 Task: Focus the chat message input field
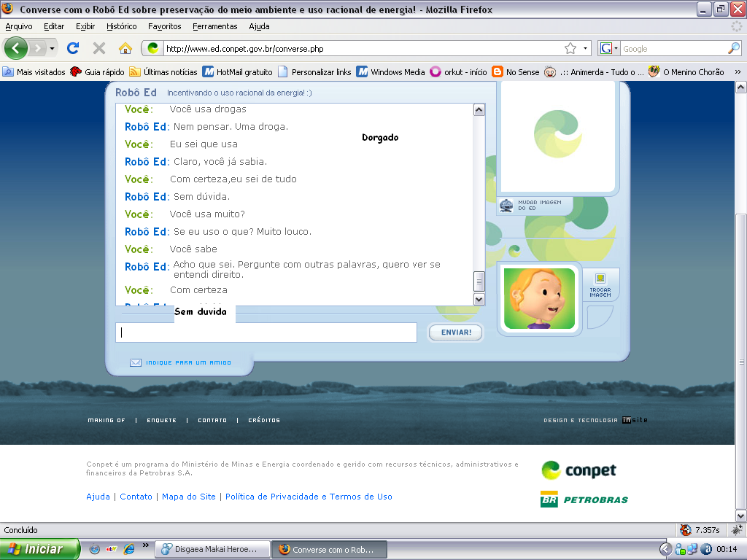click(266, 332)
